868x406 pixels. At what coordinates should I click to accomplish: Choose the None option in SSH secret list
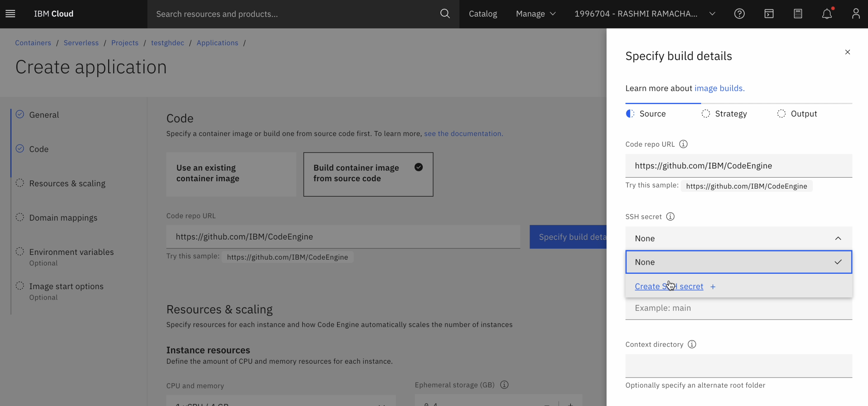click(738, 262)
